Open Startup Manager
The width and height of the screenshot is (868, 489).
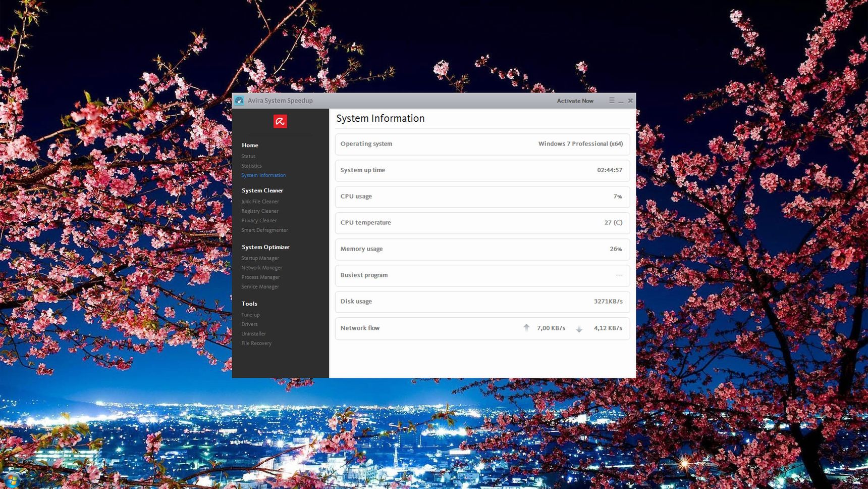260,258
